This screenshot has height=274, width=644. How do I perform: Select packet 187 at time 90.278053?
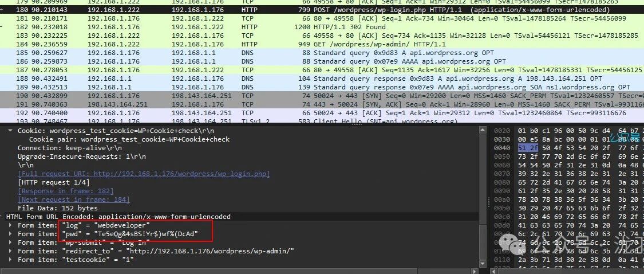[322, 70]
